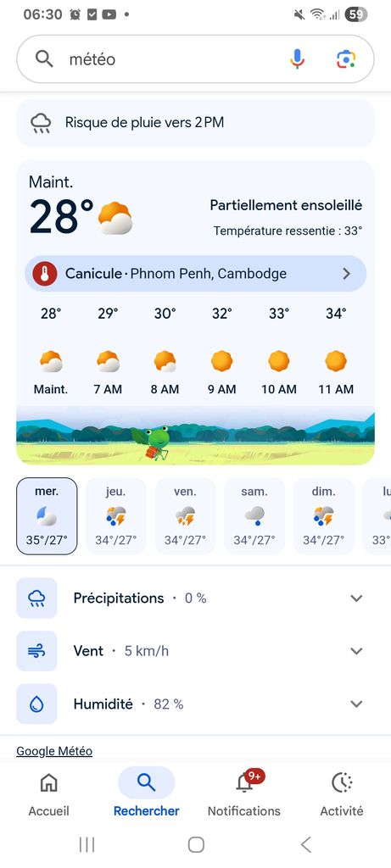391x868 pixels.
Task: Expand the Vent details chevron
Action: (x=357, y=651)
